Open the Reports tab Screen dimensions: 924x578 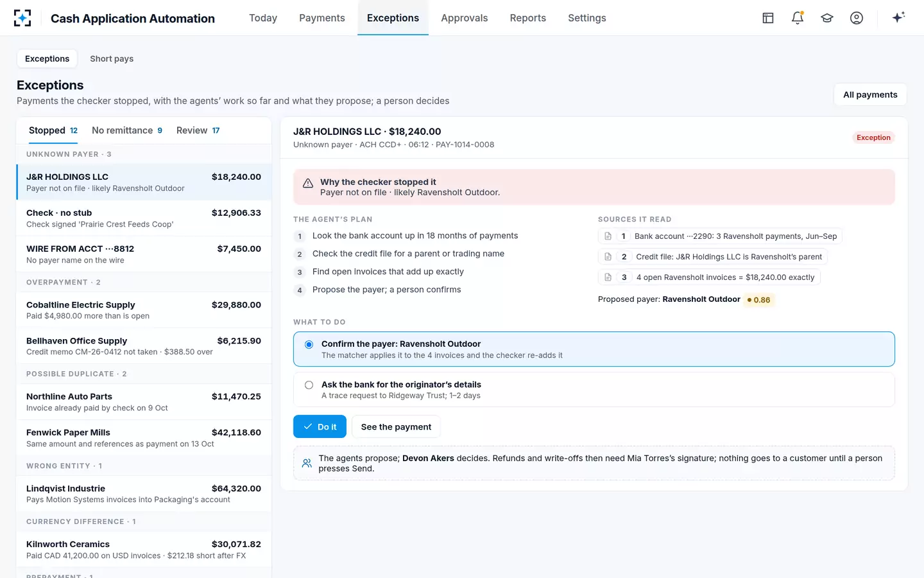click(528, 18)
